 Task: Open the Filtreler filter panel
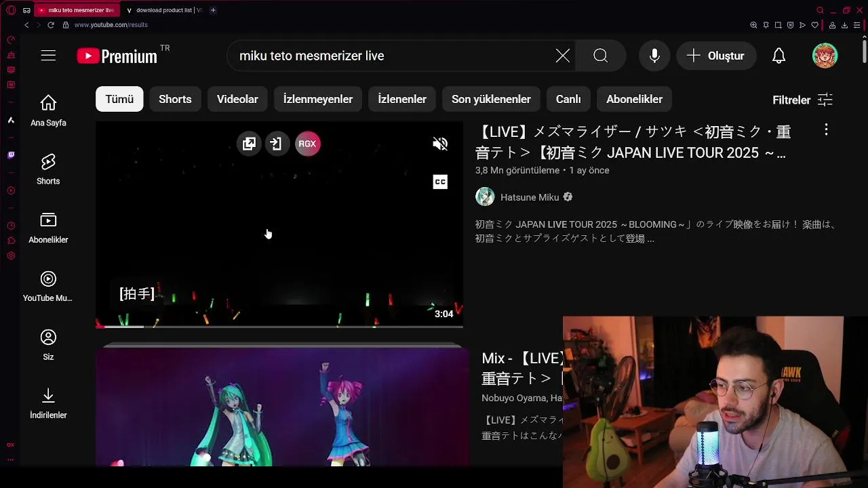coord(802,100)
